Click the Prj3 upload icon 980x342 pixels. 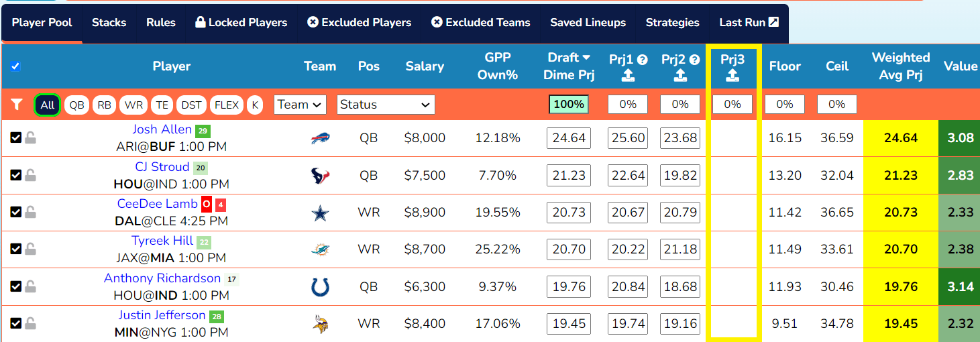[x=732, y=76]
